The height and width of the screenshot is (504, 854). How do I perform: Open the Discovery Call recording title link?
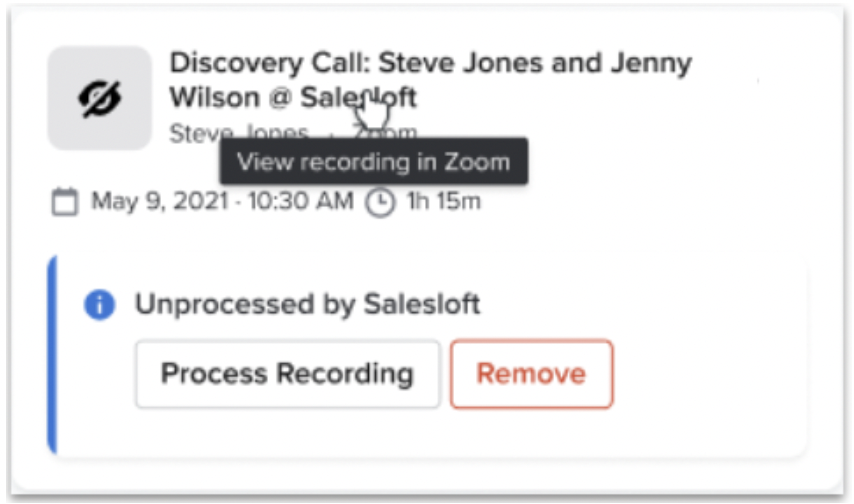430,80
